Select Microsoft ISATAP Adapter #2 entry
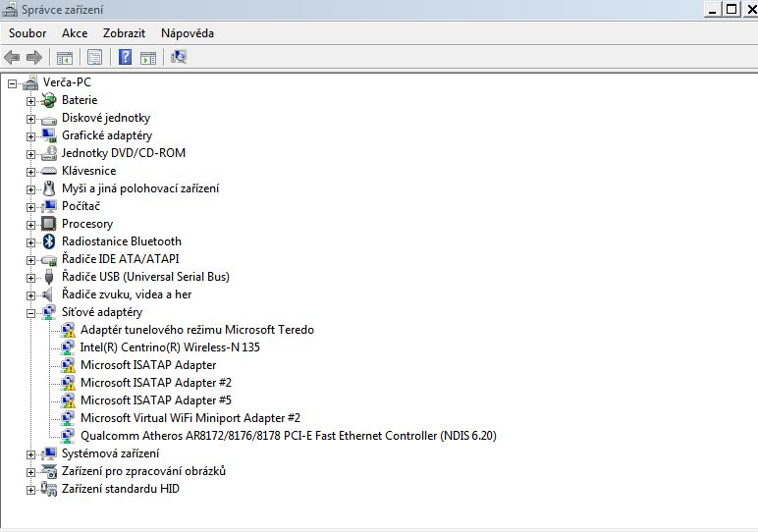The height and width of the screenshot is (532, 758). point(156,383)
